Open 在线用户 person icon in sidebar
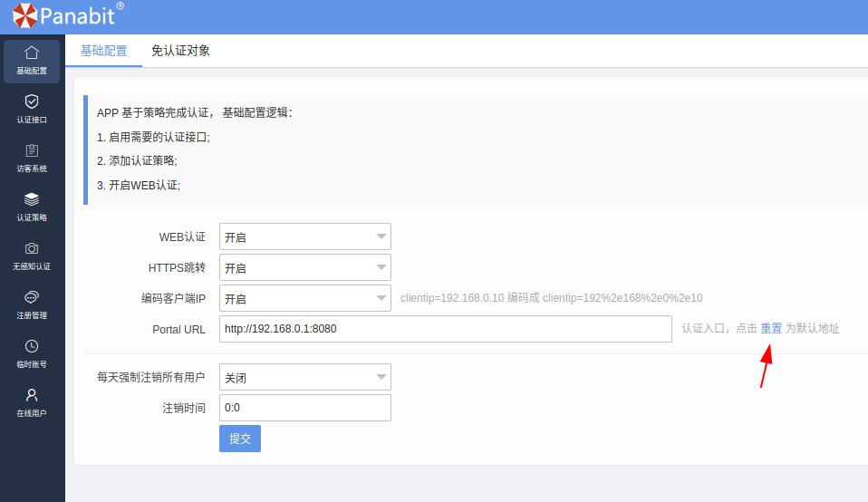The image size is (868, 502). point(32,395)
